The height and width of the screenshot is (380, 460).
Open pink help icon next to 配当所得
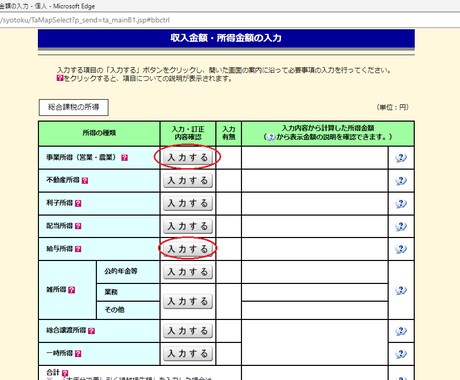[x=78, y=226]
